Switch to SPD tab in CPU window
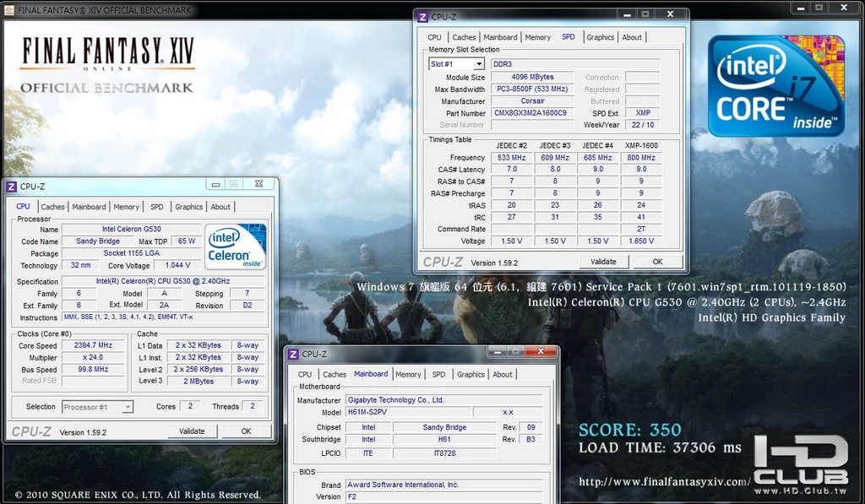865x504 pixels. point(156,207)
